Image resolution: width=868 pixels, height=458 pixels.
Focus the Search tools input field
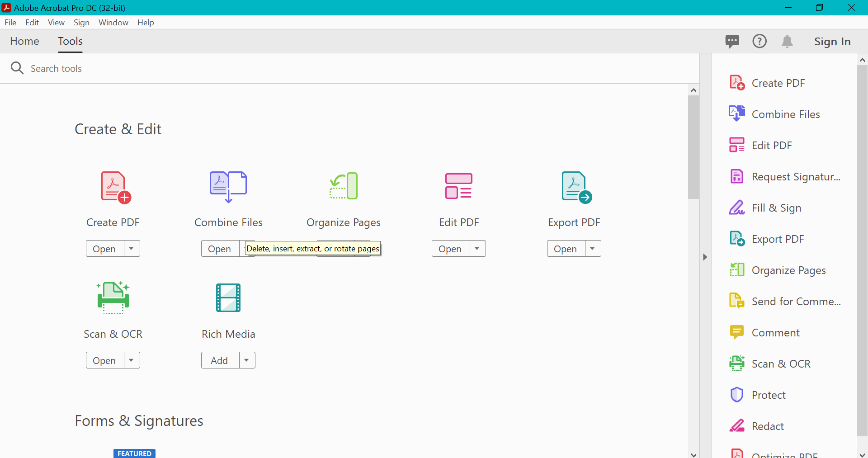point(181,69)
